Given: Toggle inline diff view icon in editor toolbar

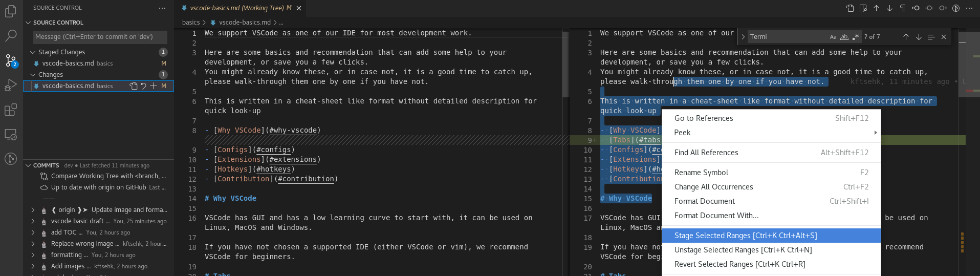Looking at the screenshot, I should coord(863,8).
